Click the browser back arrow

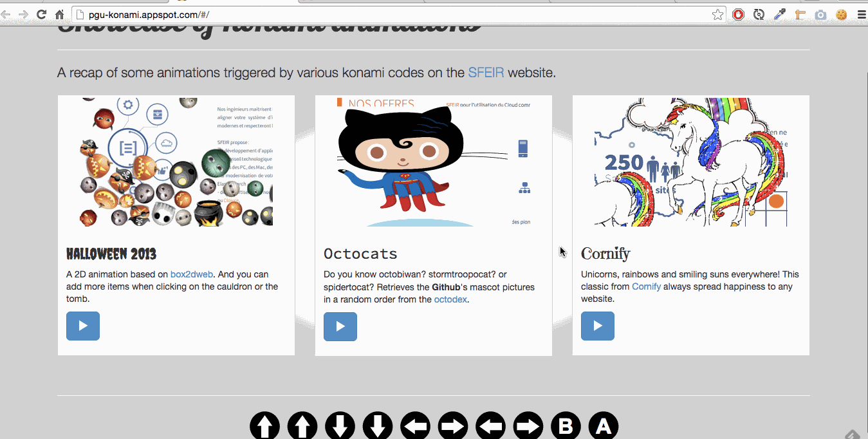click(6, 14)
